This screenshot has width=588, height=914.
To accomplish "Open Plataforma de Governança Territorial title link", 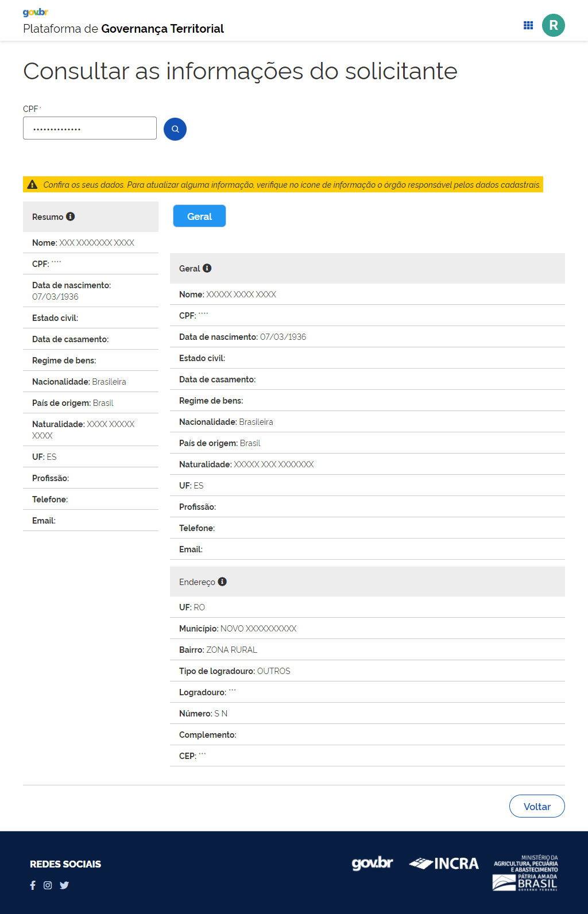I will click(x=123, y=29).
